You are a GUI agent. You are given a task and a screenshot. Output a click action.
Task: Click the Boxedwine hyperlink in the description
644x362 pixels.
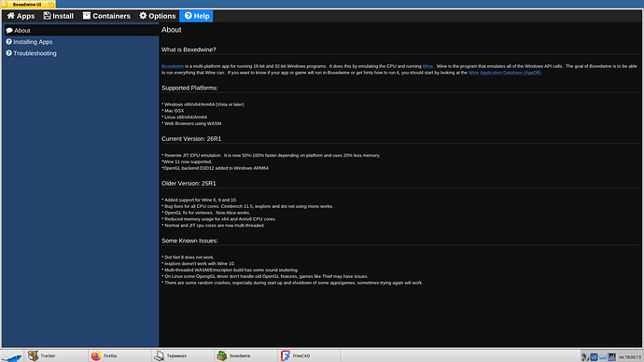(173, 66)
